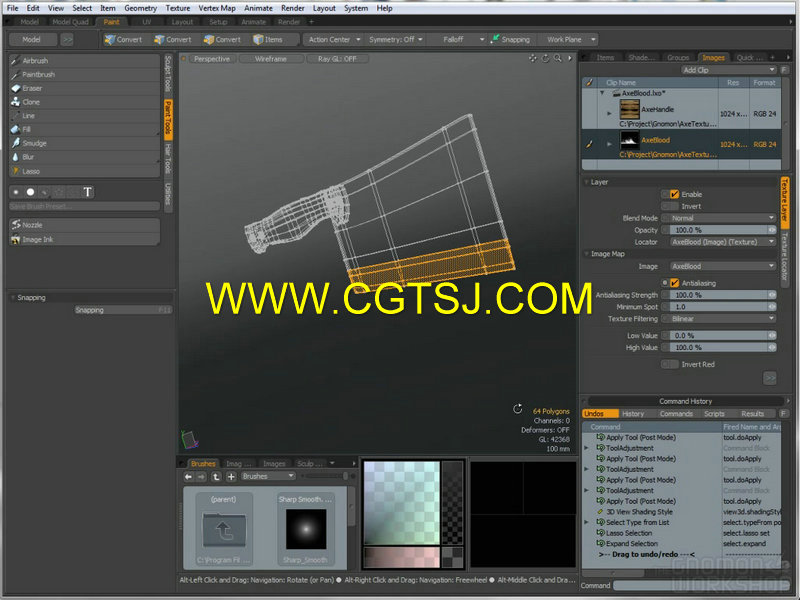Activate the Fill tool
The image size is (800, 600).
coord(84,130)
